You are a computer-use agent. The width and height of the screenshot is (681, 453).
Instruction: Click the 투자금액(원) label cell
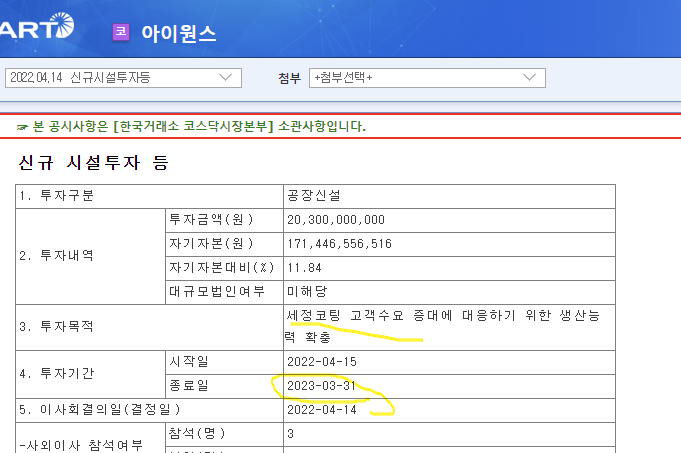click(224, 220)
